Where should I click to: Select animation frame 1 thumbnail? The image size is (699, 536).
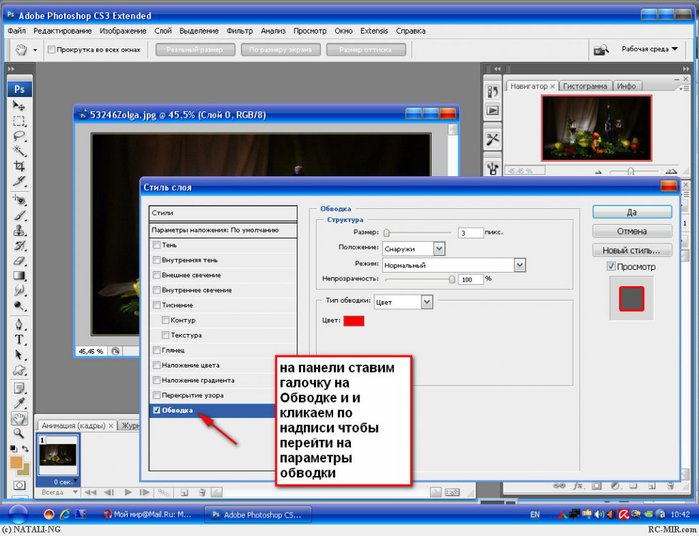(58, 455)
